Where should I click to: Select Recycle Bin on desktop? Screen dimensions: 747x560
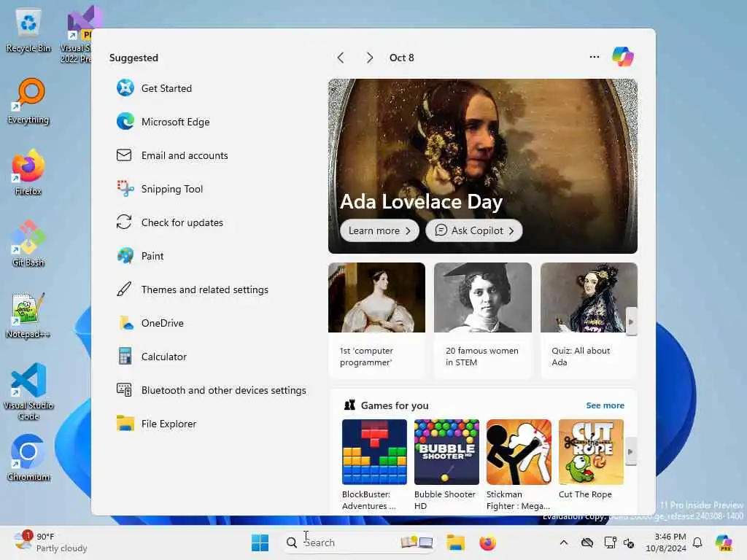coord(28,31)
